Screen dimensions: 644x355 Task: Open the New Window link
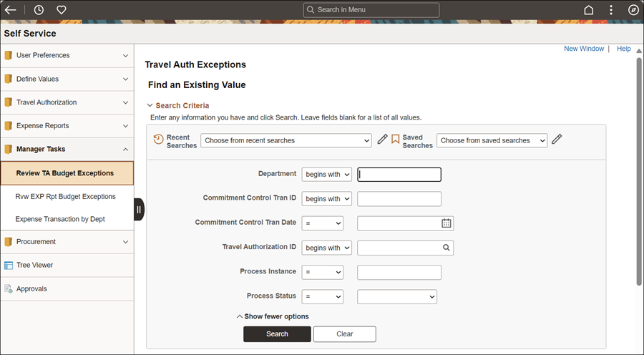point(584,49)
